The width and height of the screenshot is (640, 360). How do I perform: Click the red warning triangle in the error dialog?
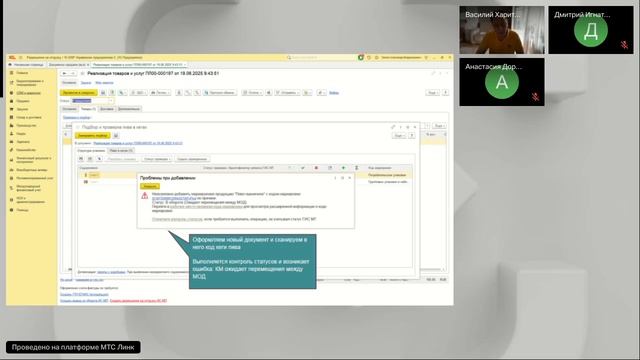pyautogui.click(x=145, y=196)
